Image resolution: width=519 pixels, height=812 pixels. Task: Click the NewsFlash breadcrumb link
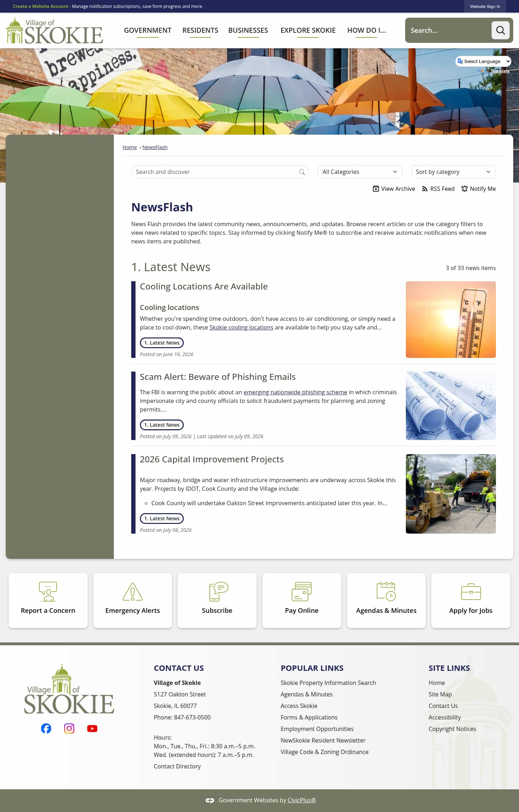pyautogui.click(x=155, y=147)
